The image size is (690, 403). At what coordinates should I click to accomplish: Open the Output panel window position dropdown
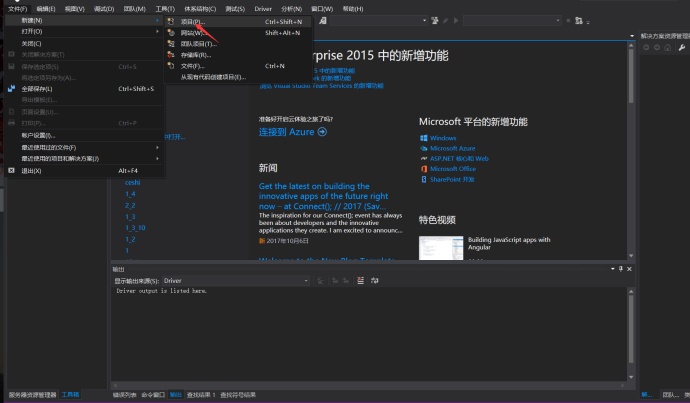613,269
